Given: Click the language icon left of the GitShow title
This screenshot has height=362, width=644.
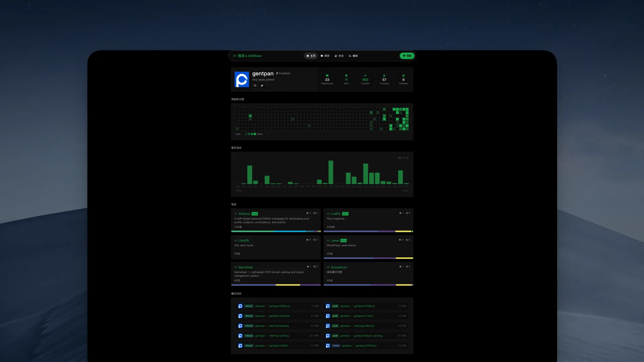Looking at the screenshot, I should [x=236, y=214].
